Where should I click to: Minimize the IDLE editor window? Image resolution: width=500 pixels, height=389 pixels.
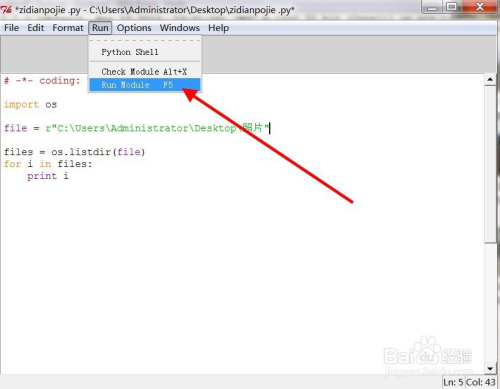(432, 7)
